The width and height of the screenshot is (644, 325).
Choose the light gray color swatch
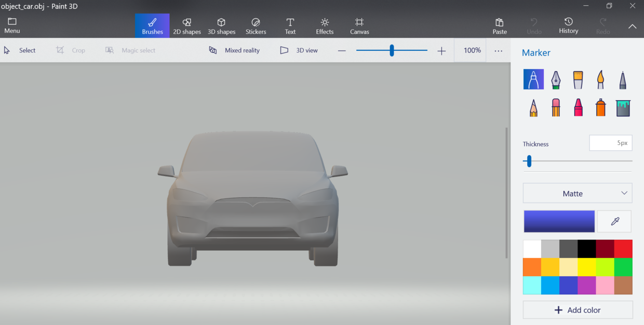[550, 249]
